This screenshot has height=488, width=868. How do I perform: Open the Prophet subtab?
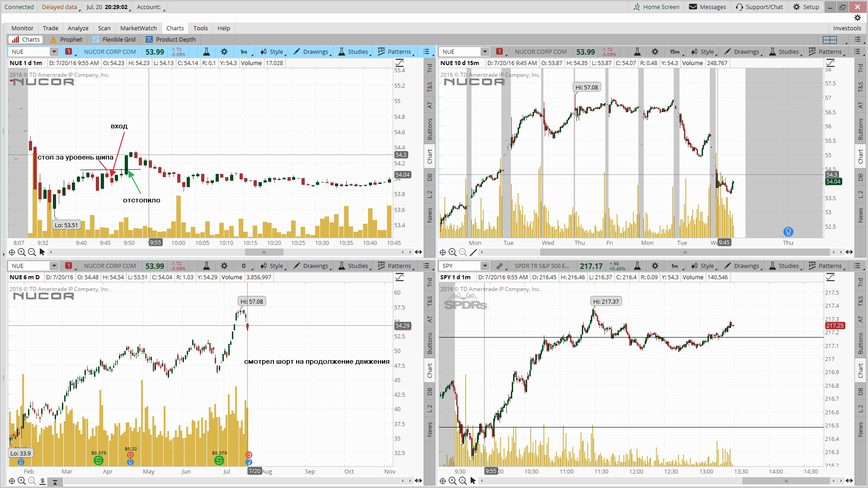[66, 39]
